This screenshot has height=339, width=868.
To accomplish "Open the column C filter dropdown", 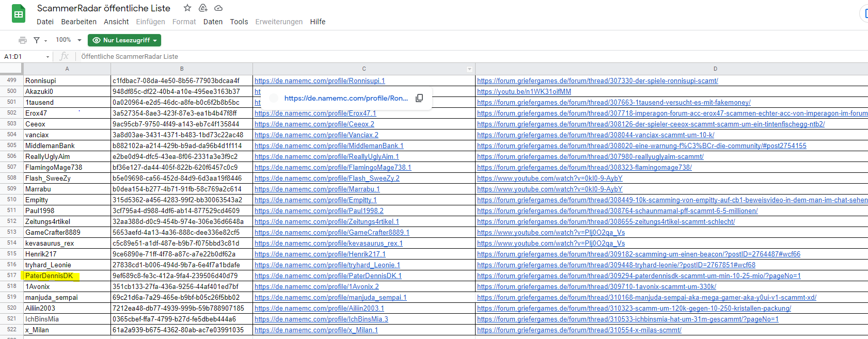I will click(x=469, y=69).
